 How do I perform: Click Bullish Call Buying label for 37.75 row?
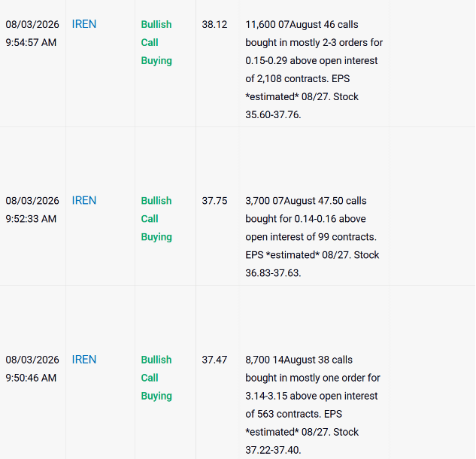156,219
